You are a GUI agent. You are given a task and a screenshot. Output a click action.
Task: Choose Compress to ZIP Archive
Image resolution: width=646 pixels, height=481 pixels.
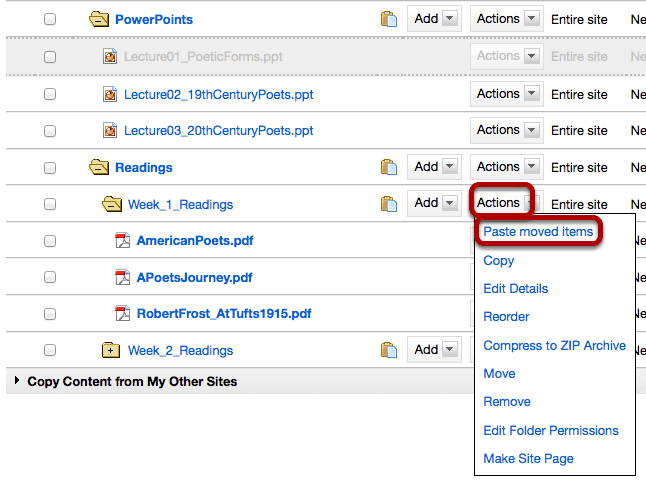[555, 346]
